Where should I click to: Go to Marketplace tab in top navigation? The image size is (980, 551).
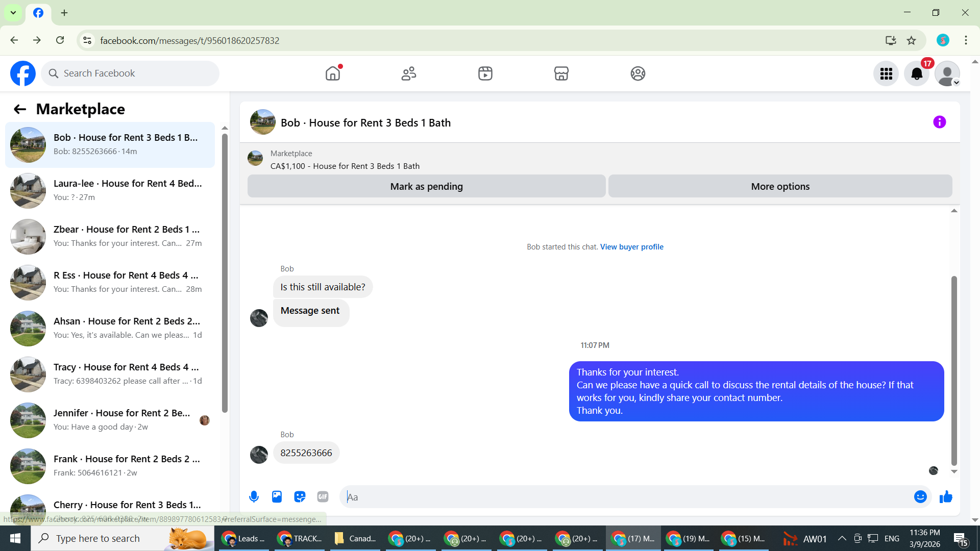[561, 74]
